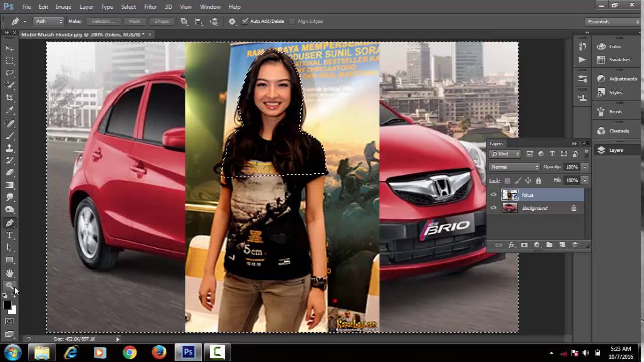Select the Crop tool
Viewport: 644px width, 362px height.
click(x=10, y=98)
